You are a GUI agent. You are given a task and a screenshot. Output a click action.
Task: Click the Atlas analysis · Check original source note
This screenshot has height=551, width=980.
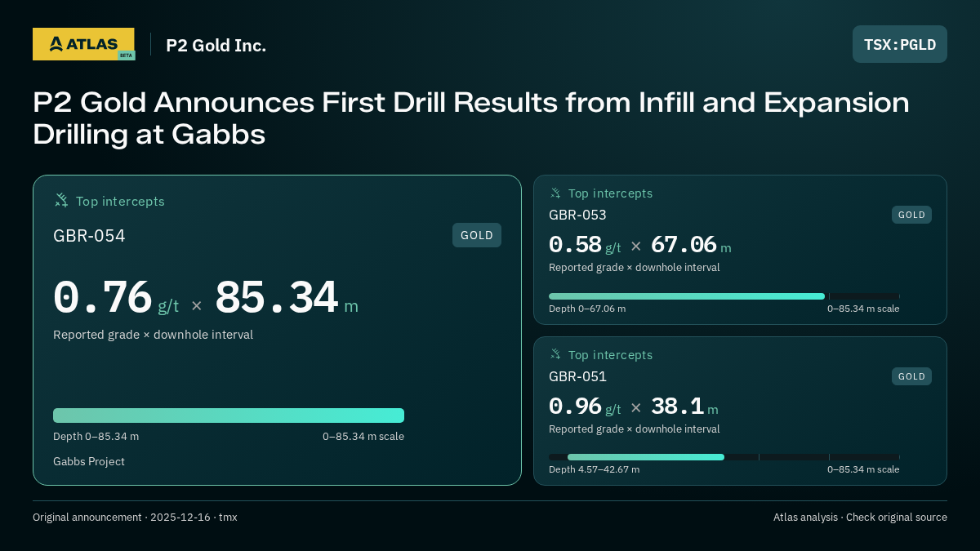[x=860, y=518]
